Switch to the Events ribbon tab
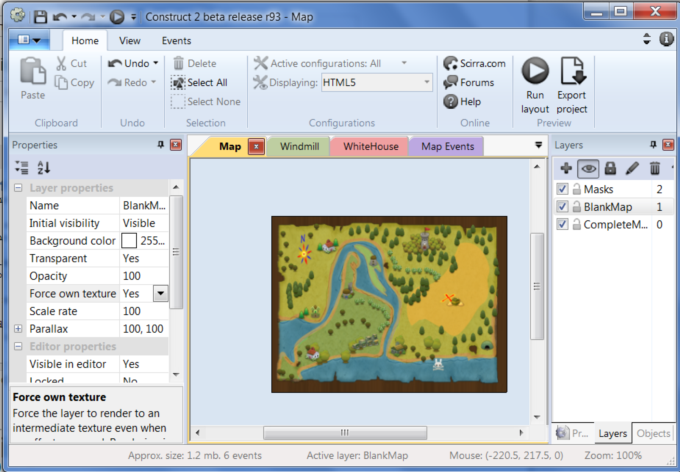Image resolution: width=680 pixels, height=472 pixels. pos(177,41)
